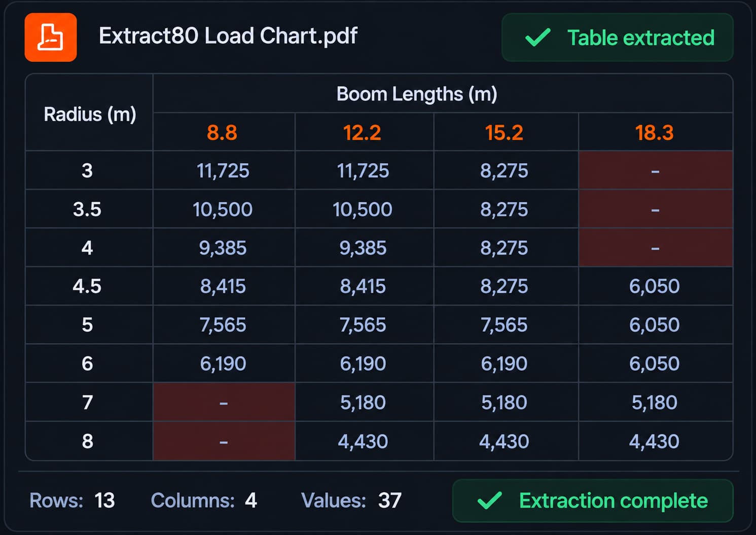This screenshot has height=535, width=756.
Task: Select the 15.2 boom length column header
Action: [x=504, y=133]
